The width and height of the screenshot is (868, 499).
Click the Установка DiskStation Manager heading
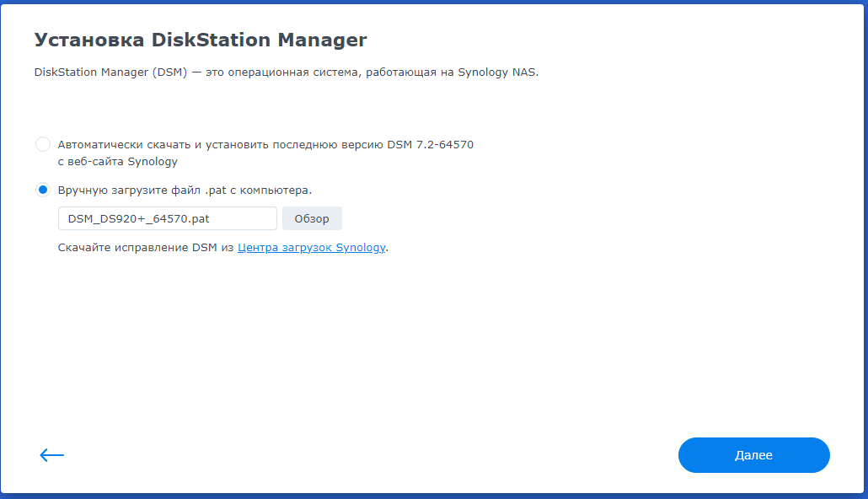click(x=201, y=40)
